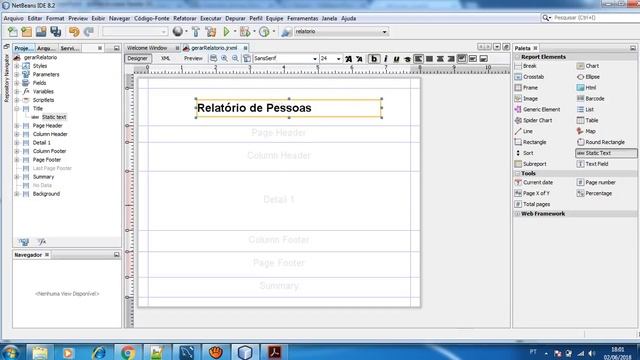Toggle align left button
The height and width of the screenshot is (360, 640).
(418, 59)
